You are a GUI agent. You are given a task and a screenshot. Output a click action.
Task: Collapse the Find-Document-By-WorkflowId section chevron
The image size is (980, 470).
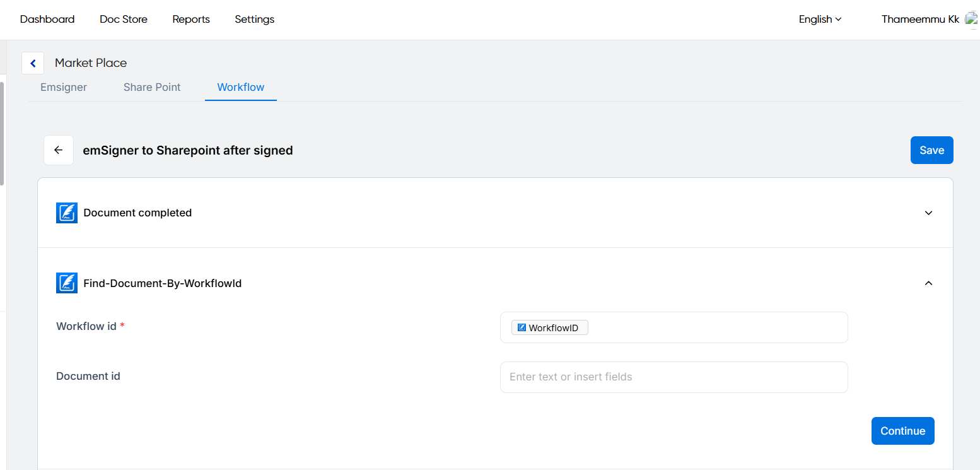[928, 283]
